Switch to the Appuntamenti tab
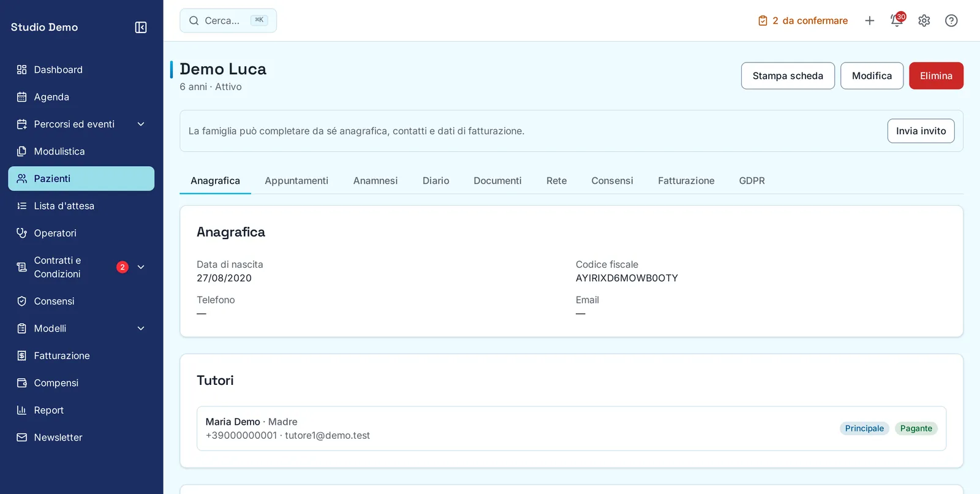 click(x=296, y=181)
